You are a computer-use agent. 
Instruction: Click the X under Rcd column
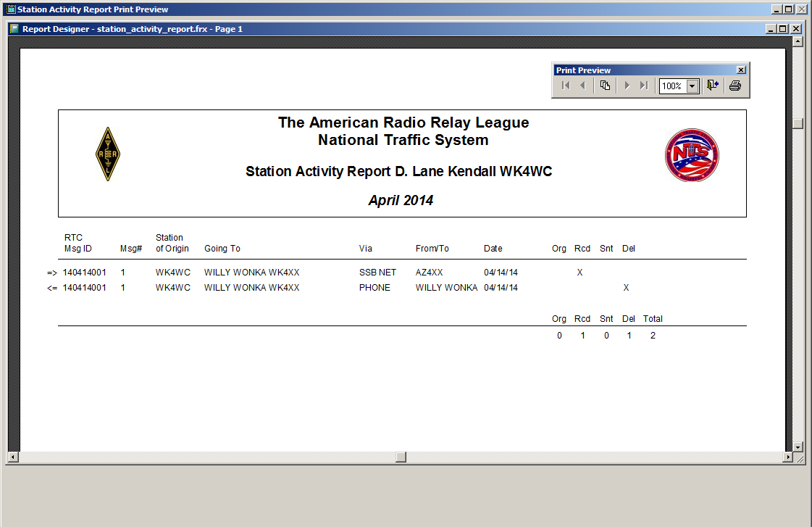tap(580, 273)
